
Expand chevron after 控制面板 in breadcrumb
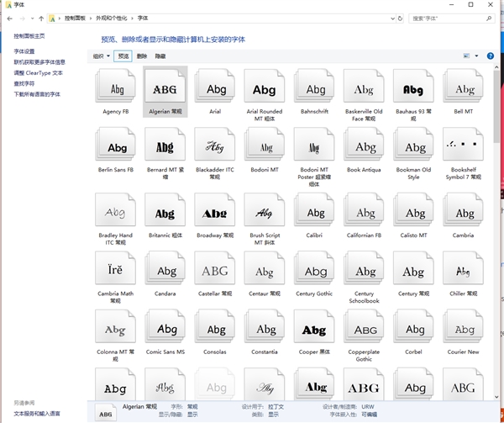(x=91, y=19)
